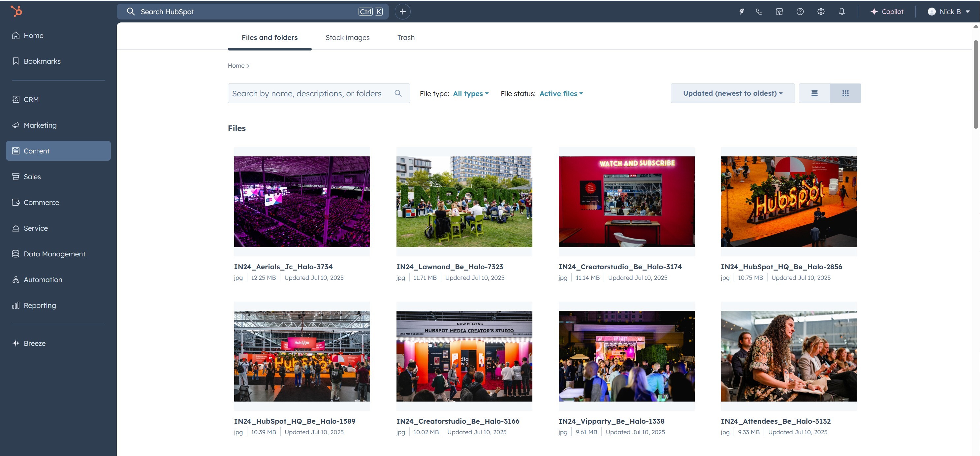Image resolution: width=980 pixels, height=456 pixels.
Task: Click the file name IN24_Lawnond_Be_Halo-7323
Action: 450,267
